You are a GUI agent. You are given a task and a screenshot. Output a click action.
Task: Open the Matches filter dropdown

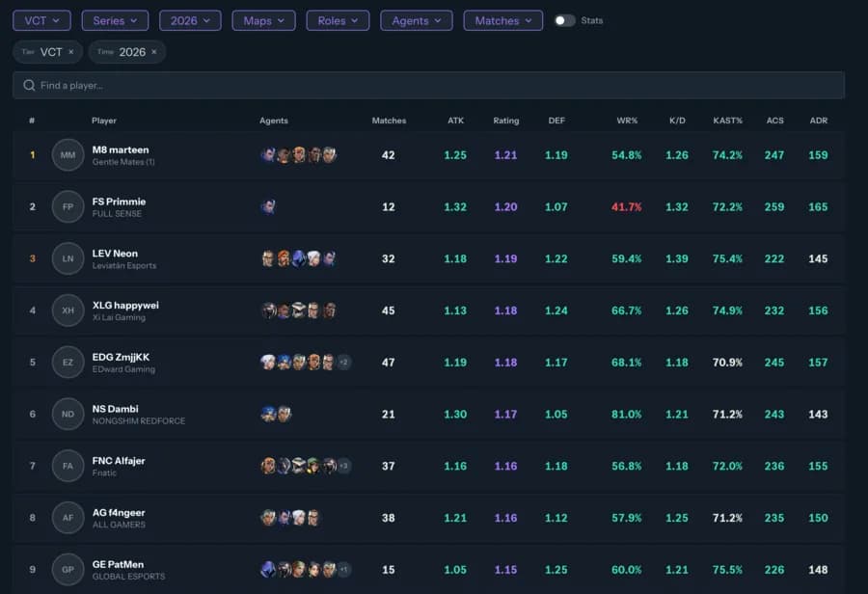point(502,20)
